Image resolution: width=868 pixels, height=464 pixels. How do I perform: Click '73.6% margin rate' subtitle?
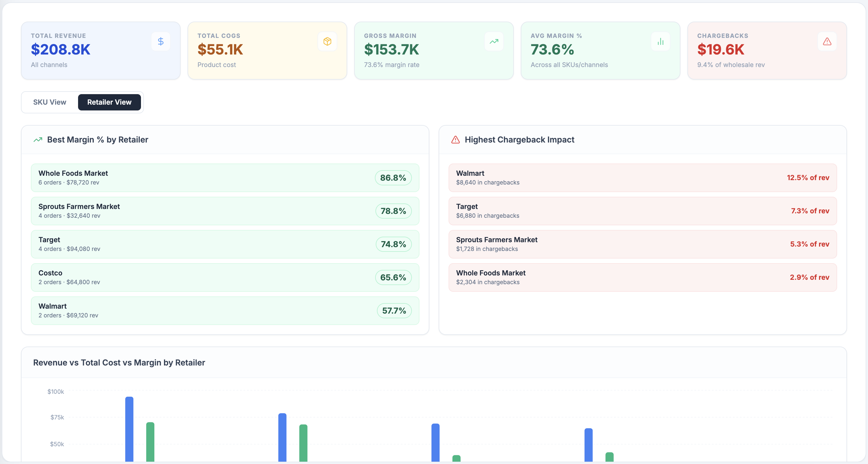point(391,65)
